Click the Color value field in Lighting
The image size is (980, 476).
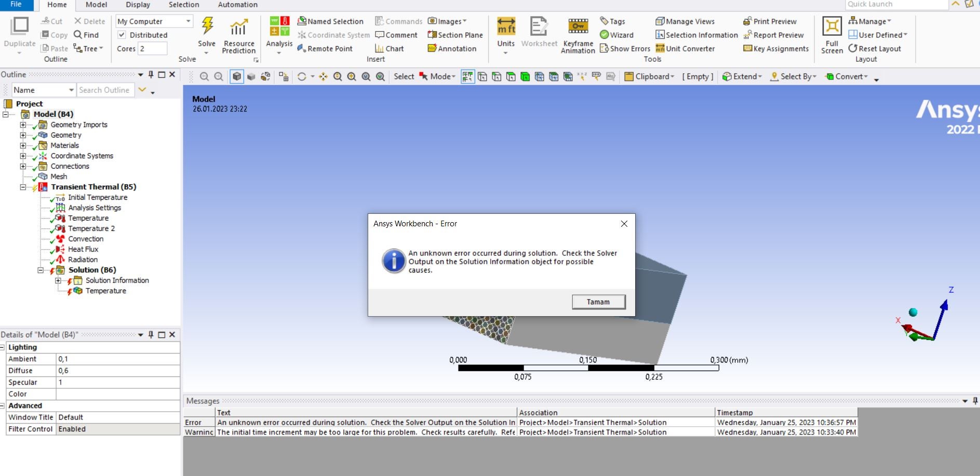(118, 394)
